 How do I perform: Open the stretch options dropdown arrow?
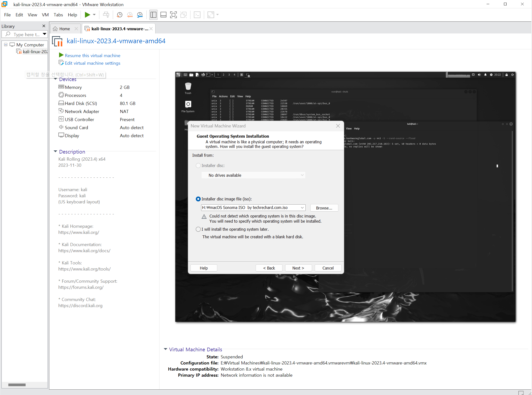click(218, 15)
